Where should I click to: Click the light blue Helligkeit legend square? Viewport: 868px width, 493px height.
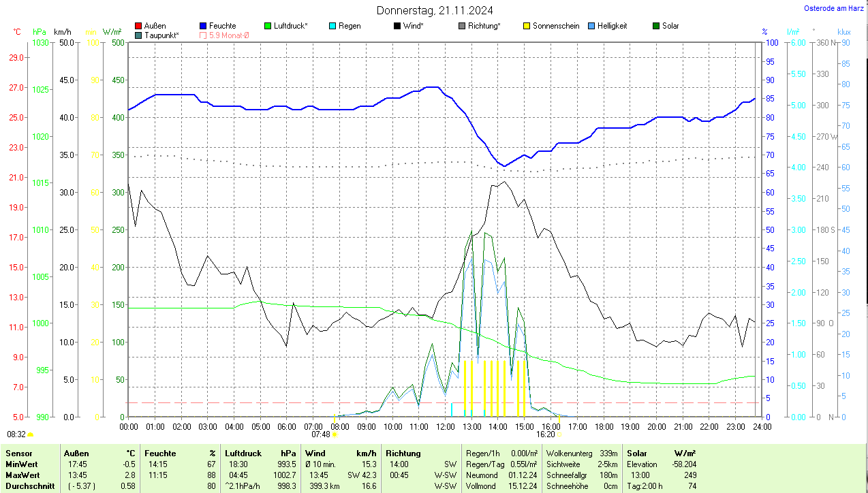click(591, 26)
